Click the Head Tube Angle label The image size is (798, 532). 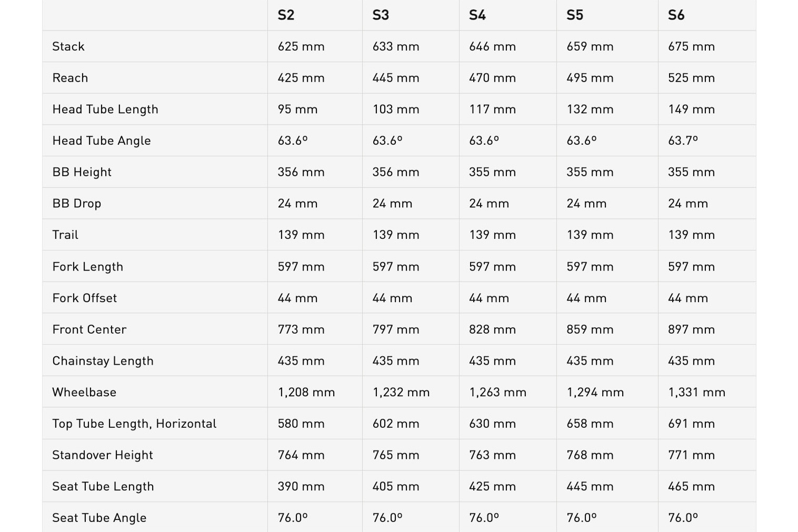(x=102, y=140)
